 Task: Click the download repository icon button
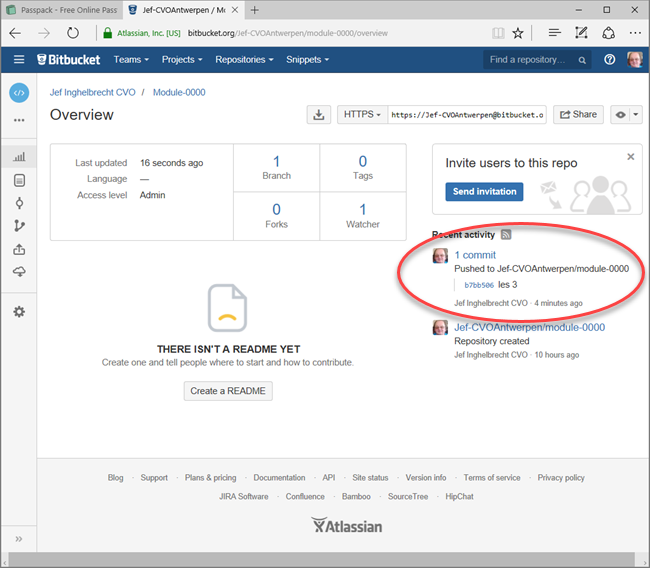(318, 115)
